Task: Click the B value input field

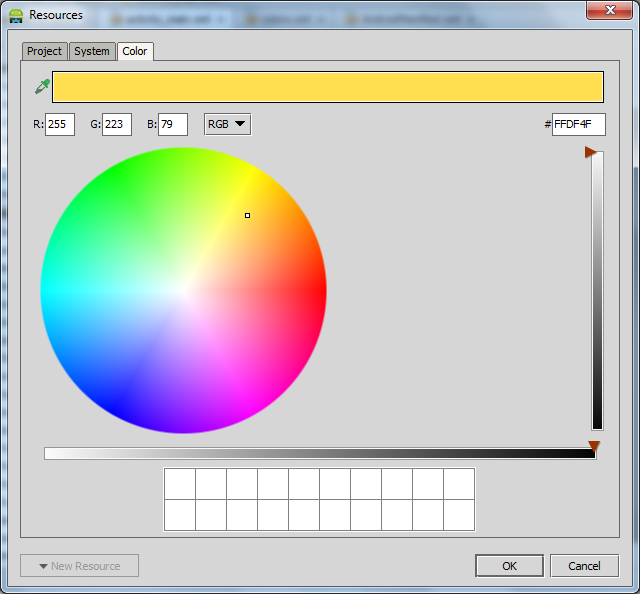Action: (173, 124)
